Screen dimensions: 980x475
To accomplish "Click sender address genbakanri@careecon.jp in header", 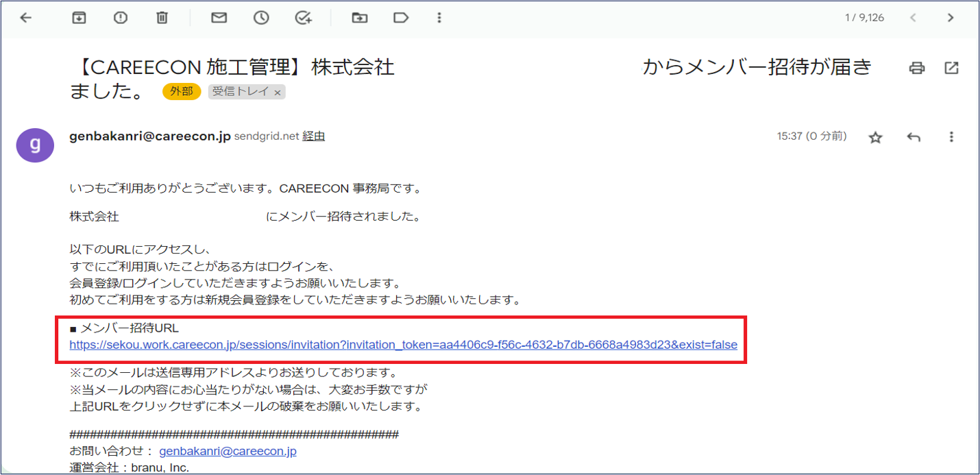I will coord(150,136).
